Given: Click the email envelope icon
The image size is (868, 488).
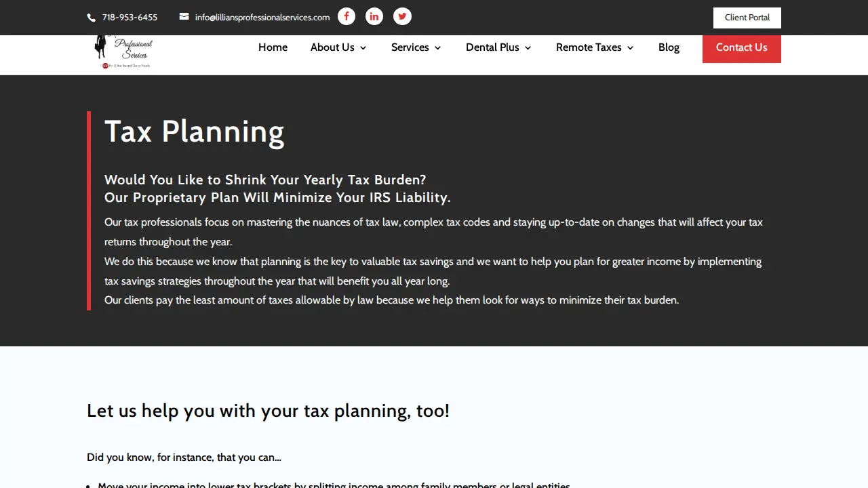Looking at the screenshot, I should point(184,17).
